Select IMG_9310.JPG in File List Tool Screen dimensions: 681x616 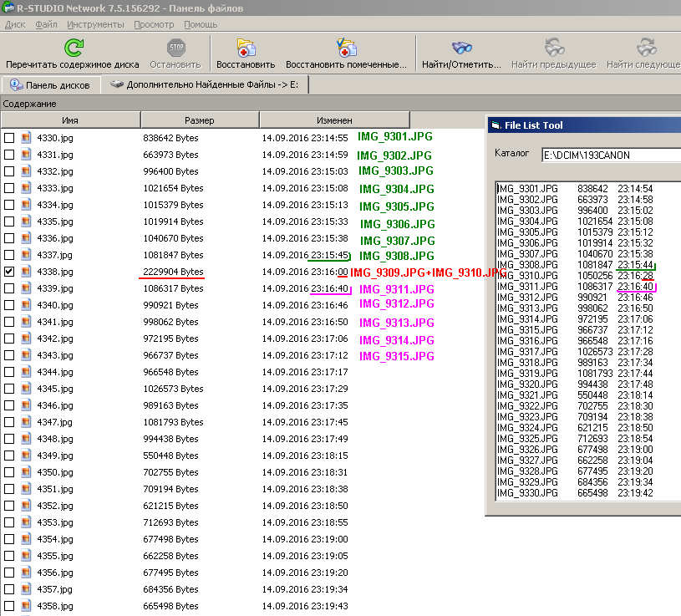click(575, 276)
